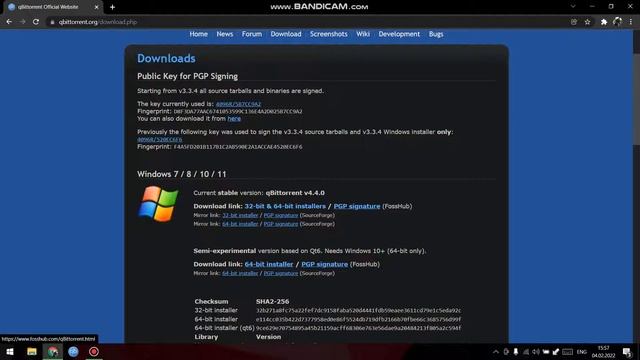This screenshot has height=360, width=640.
Task: Select Download in the site navigation
Action: coord(286,34)
